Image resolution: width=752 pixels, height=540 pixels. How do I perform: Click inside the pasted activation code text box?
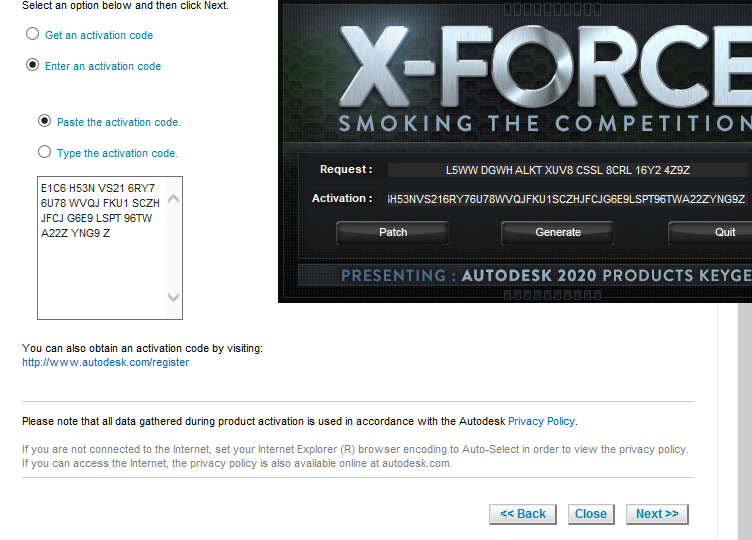coord(101,247)
